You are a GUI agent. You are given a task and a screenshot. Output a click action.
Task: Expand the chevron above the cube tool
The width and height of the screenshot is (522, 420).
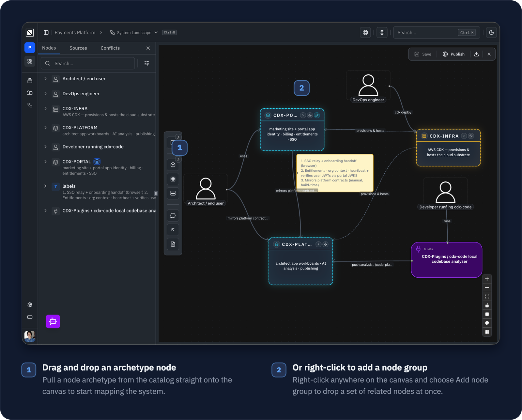coord(178,159)
